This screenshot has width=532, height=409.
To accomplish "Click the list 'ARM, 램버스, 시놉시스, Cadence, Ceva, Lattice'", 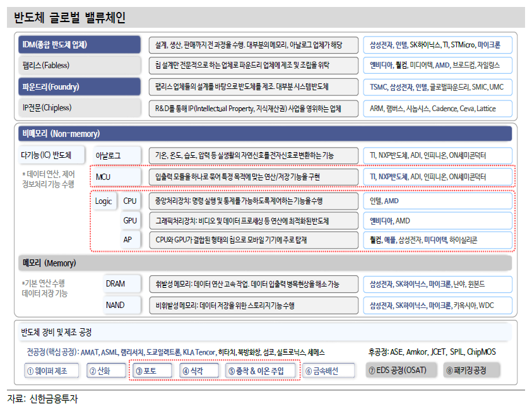I will (x=438, y=109).
